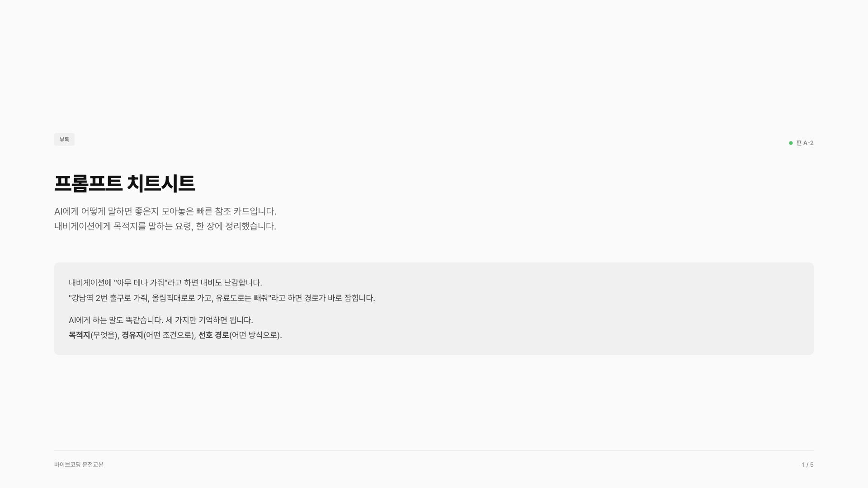Click the 프롬프트 치트시트 heading
868x488 pixels.
pos(125,183)
